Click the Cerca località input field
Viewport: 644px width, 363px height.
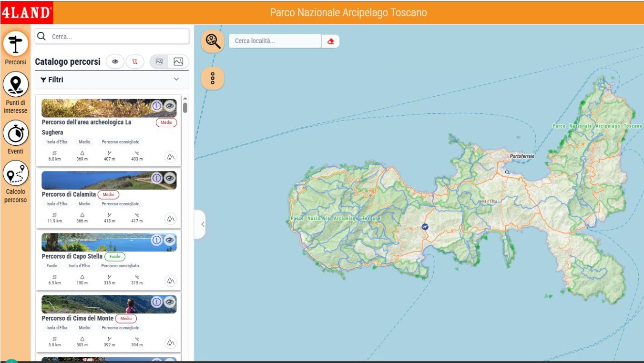click(275, 41)
